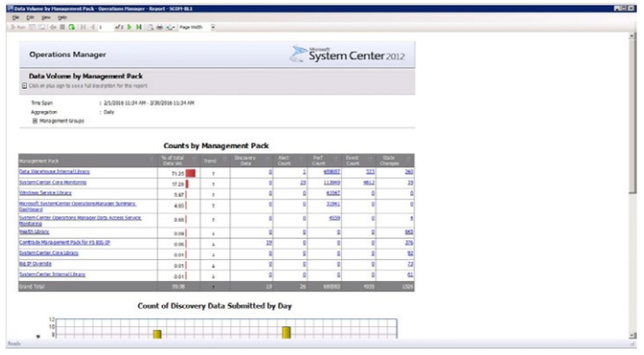The image size is (644, 355).
Task: Go back to the parent report arrow
Action: tap(53, 27)
